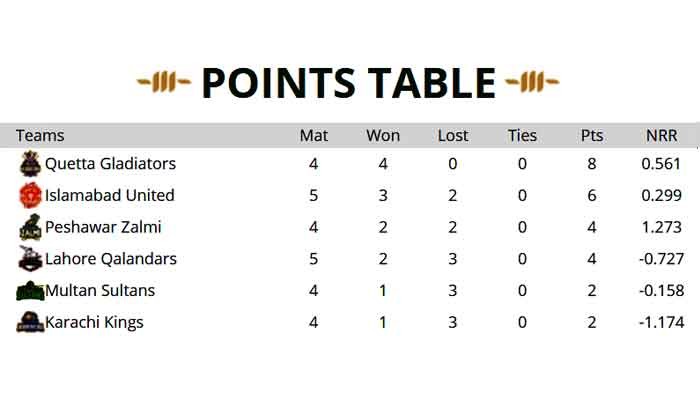Select the NRR column header
Image resolution: width=700 pixels, height=400 pixels.
662,136
